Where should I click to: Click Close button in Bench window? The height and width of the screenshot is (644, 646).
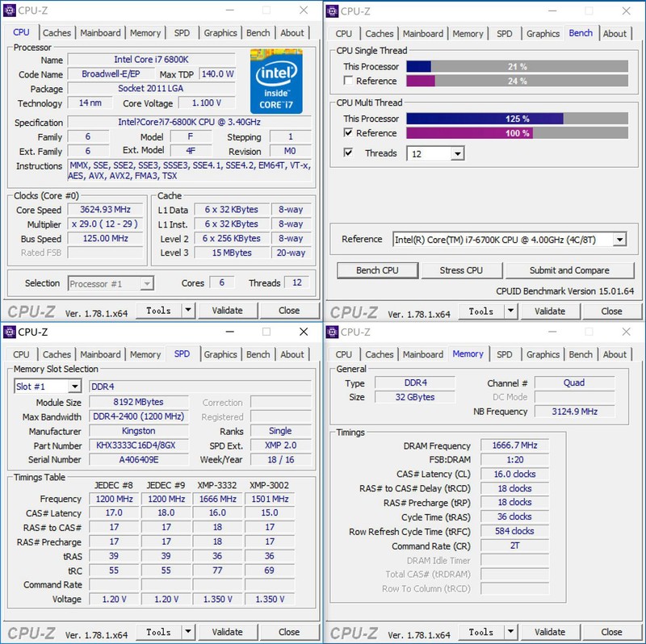pyautogui.click(x=612, y=312)
